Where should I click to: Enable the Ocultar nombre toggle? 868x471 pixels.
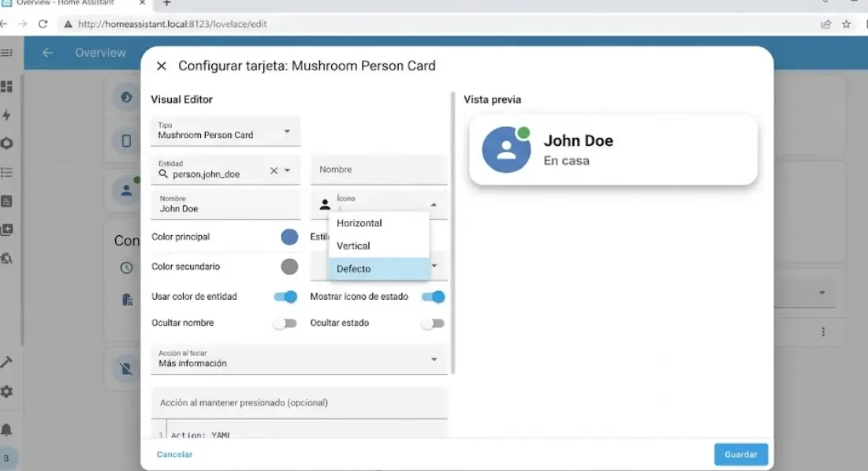pyautogui.click(x=285, y=323)
